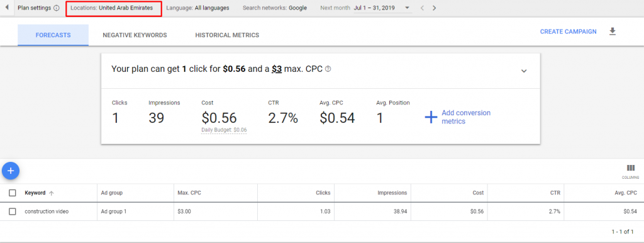The height and width of the screenshot is (243, 644).
Task: Open the Historical Metrics tab
Action: 227,35
